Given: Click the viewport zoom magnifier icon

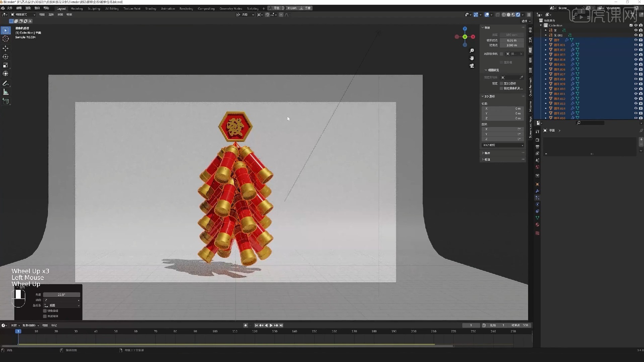Looking at the screenshot, I should click(x=472, y=51).
